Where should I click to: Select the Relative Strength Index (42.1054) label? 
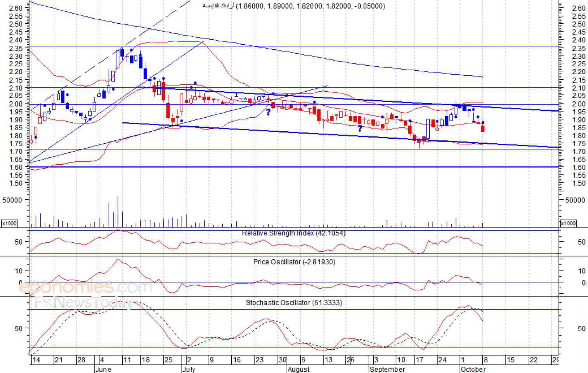[x=293, y=233]
